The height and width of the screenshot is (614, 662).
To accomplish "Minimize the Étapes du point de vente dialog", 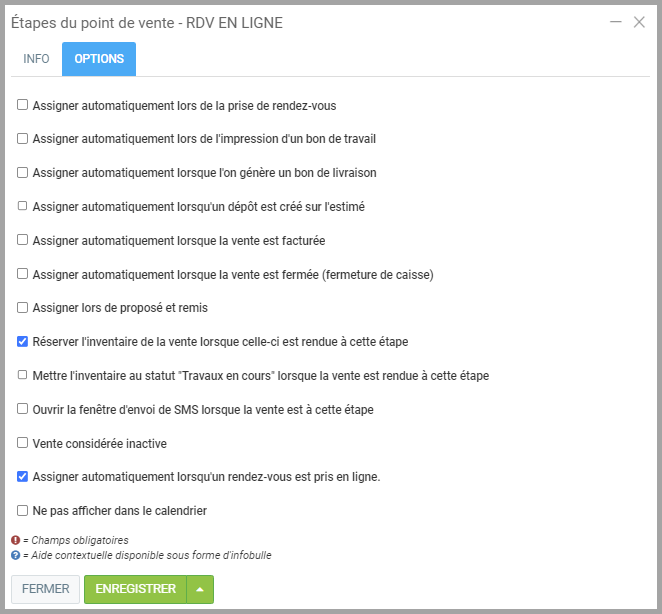I will click(x=615, y=22).
